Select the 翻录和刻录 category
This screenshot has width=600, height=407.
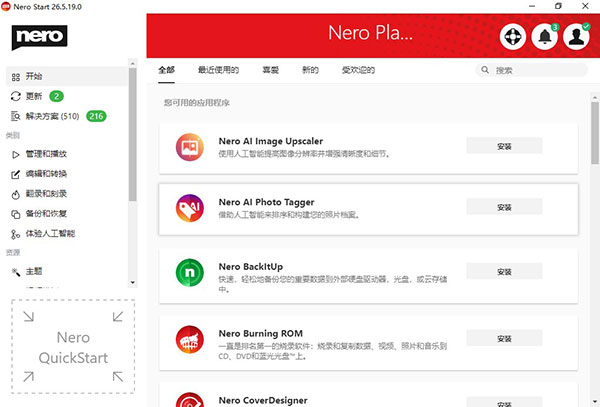tap(67, 194)
